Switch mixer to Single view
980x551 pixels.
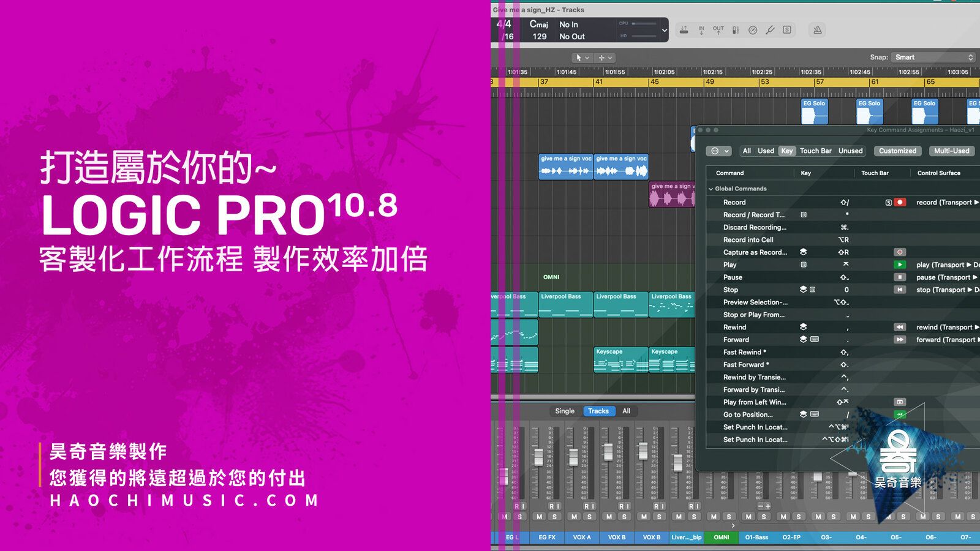pyautogui.click(x=565, y=411)
